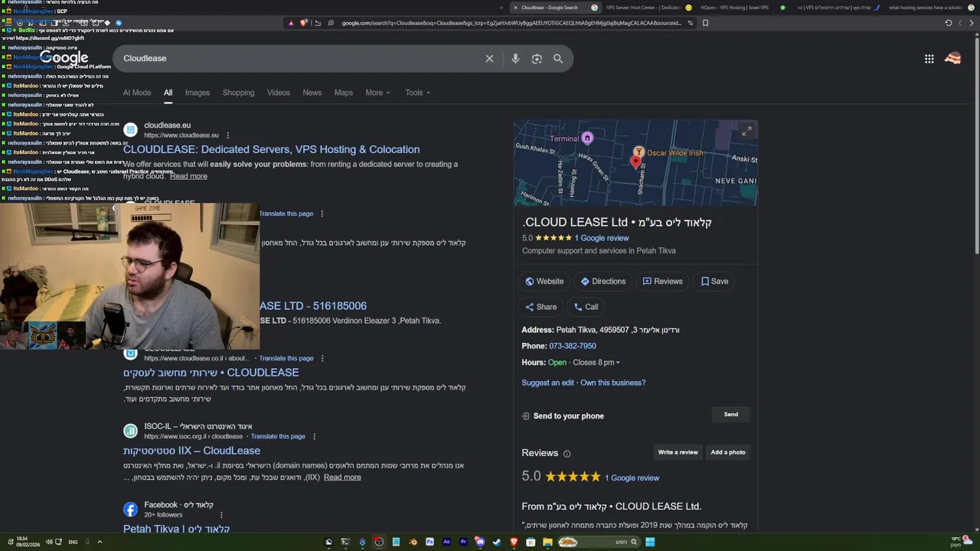
Task: Open the info icon beside Reviews heading
Action: click(567, 454)
